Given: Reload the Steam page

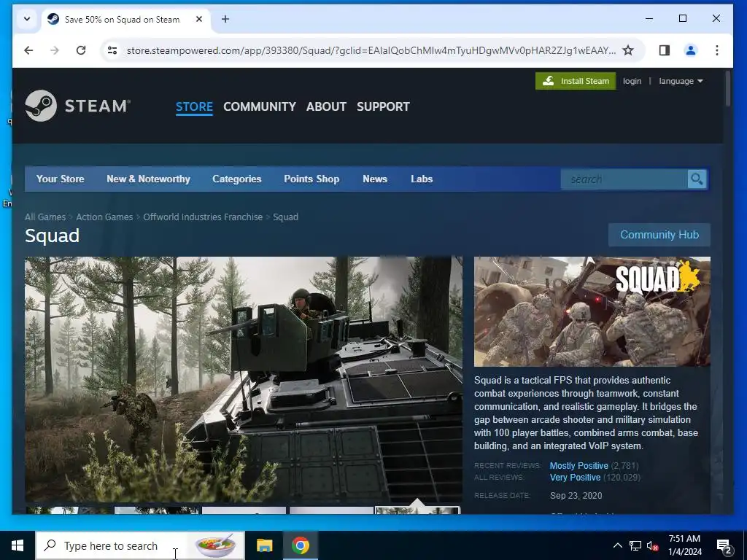Looking at the screenshot, I should [81, 50].
